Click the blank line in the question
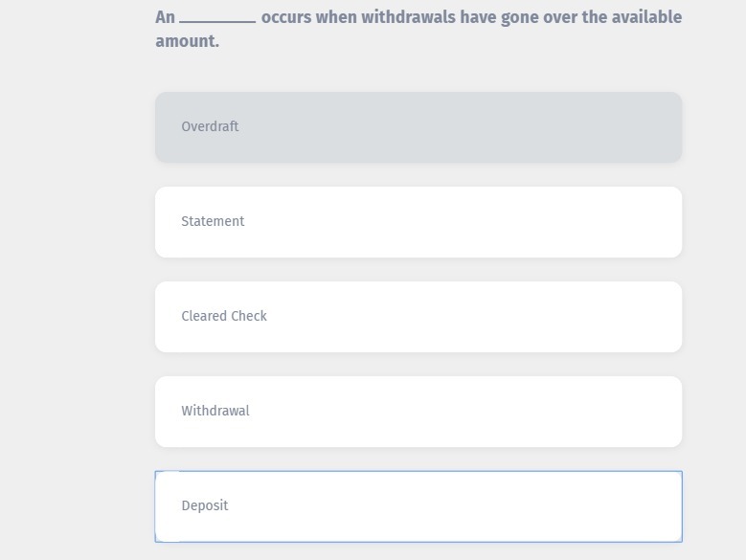 pyautogui.click(x=217, y=19)
